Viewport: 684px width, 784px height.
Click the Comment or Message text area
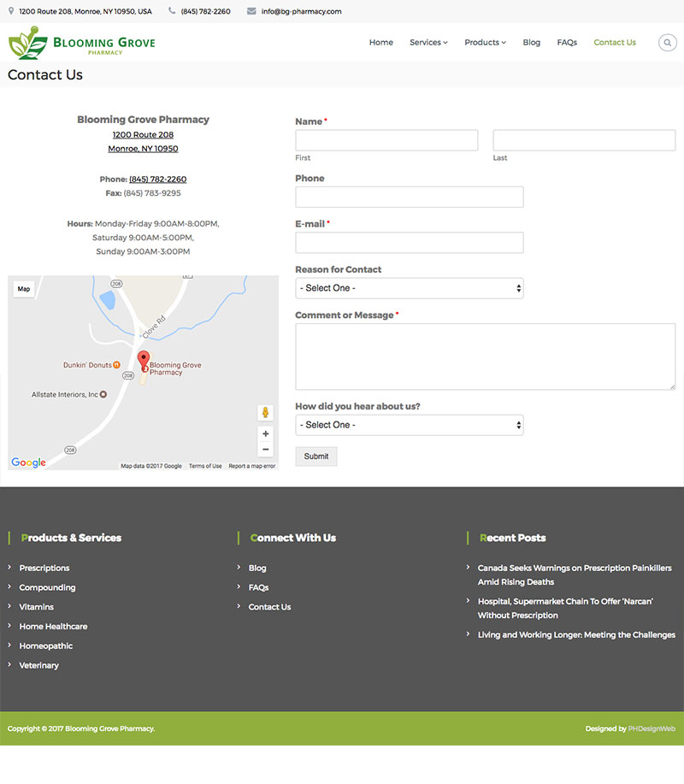pos(485,357)
